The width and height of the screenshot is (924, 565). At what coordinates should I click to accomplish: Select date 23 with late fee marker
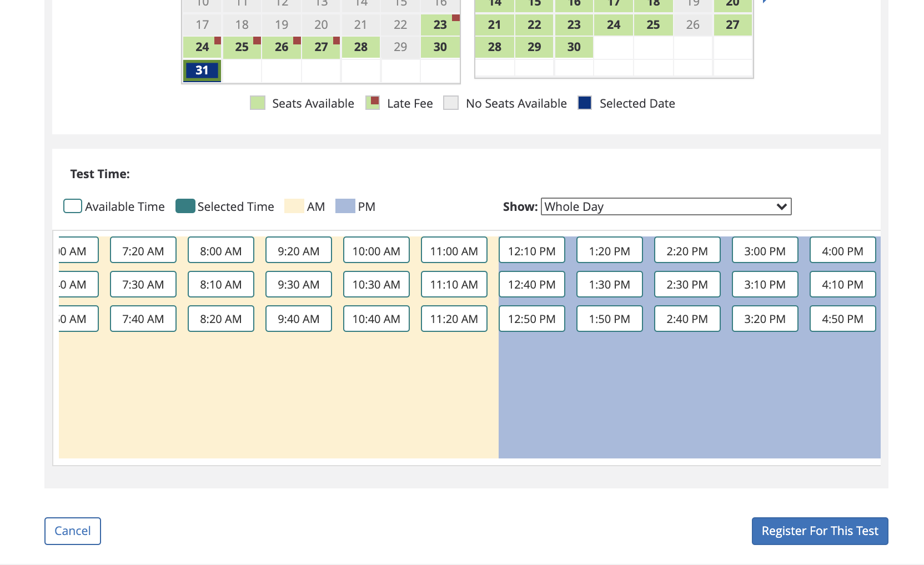pyautogui.click(x=440, y=25)
